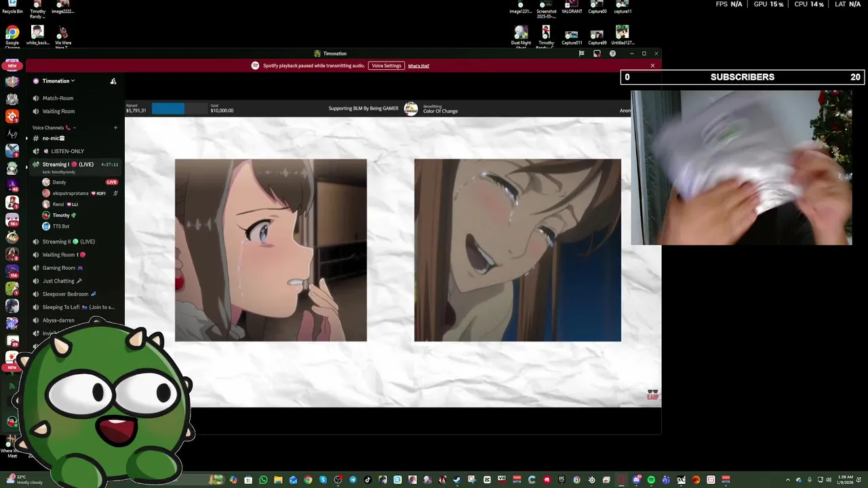Open File Explorer from the taskbar
This screenshot has width=868, height=488.
[278, 480]
